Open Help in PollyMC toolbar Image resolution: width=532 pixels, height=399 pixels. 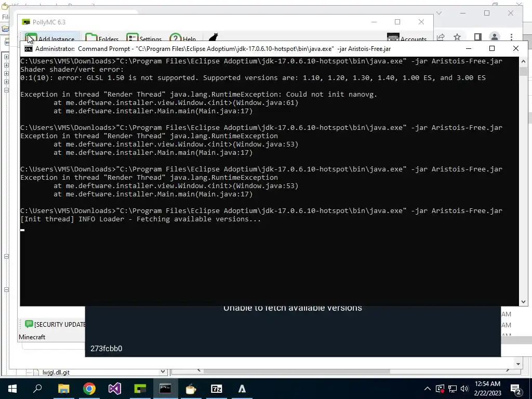183,37
